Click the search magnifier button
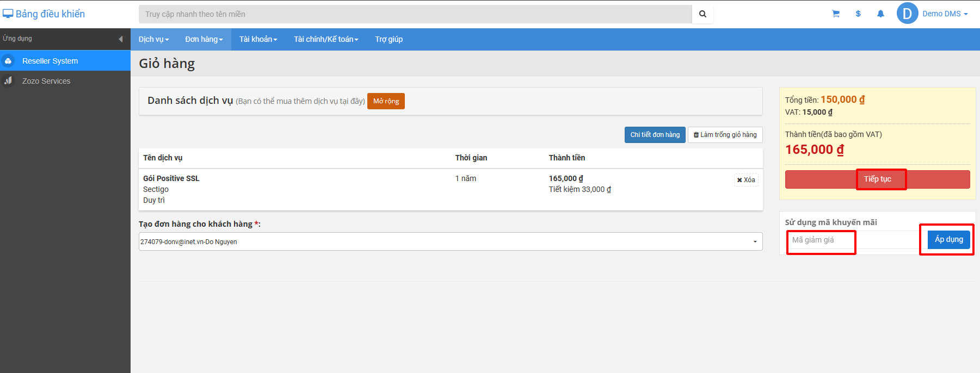Screen dimensions: 980x373 [x=702, y=14]
